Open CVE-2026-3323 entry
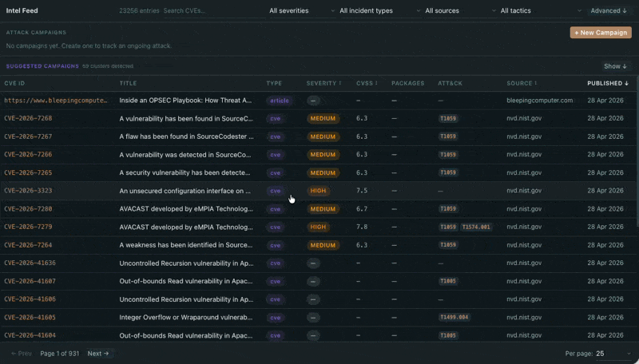 click(x=28, y=191)
